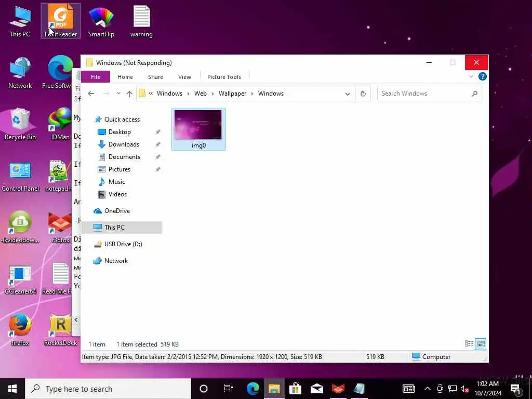Open the Share ribbon tab
The width and height of the screenshot is (532, 399).
[155, 77]
